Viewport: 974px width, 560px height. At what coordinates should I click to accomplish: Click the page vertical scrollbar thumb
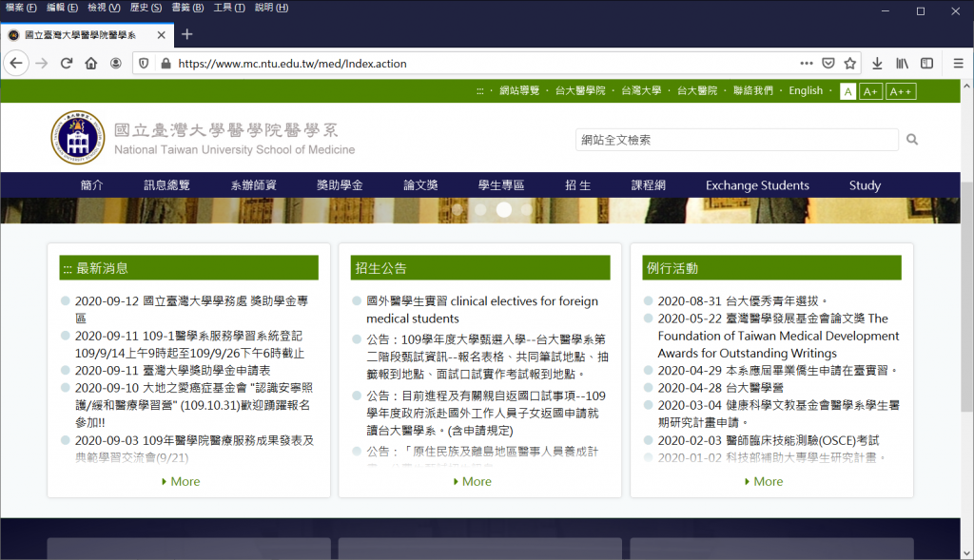(966, 296)
